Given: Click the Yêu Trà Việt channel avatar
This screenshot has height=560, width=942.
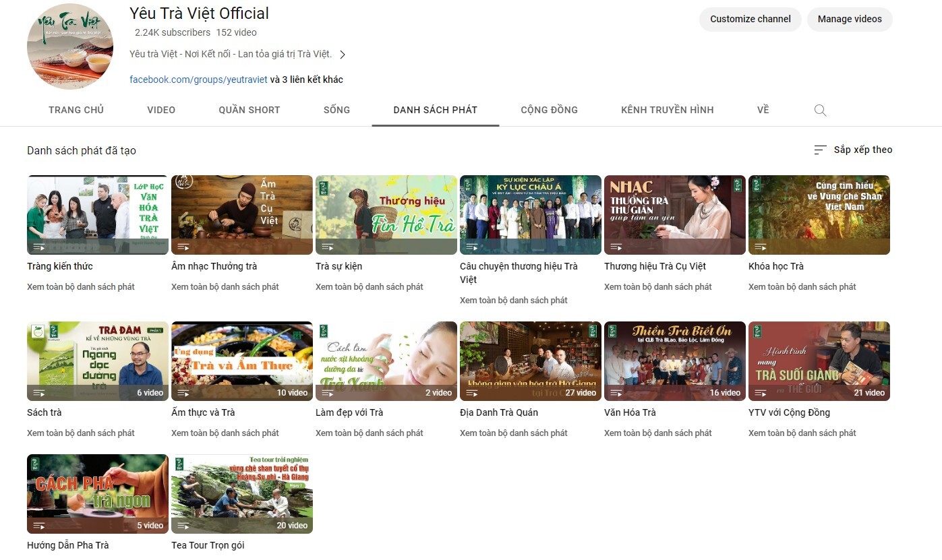Looking at the screenshot, I should [70, 46].
